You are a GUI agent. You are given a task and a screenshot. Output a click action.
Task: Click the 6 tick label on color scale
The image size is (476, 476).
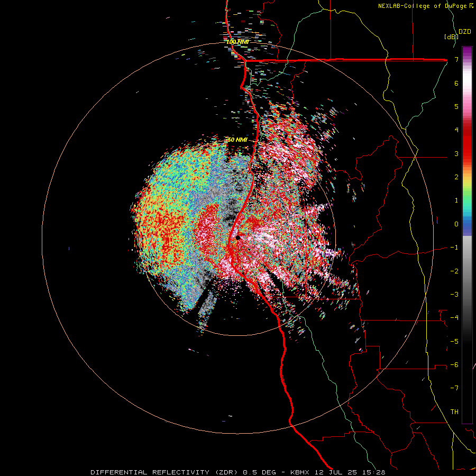(456, 83)
